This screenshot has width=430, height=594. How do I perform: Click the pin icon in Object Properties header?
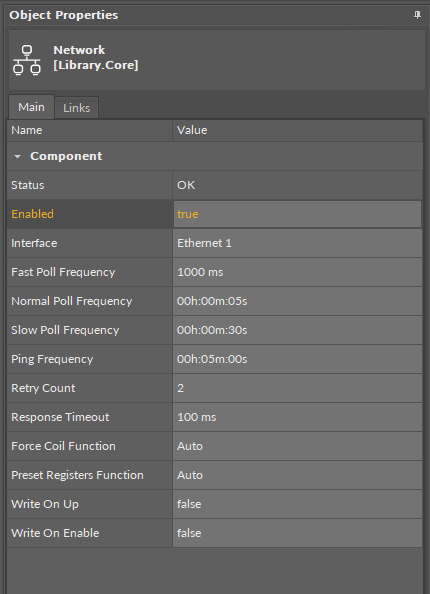click(417, 15)
